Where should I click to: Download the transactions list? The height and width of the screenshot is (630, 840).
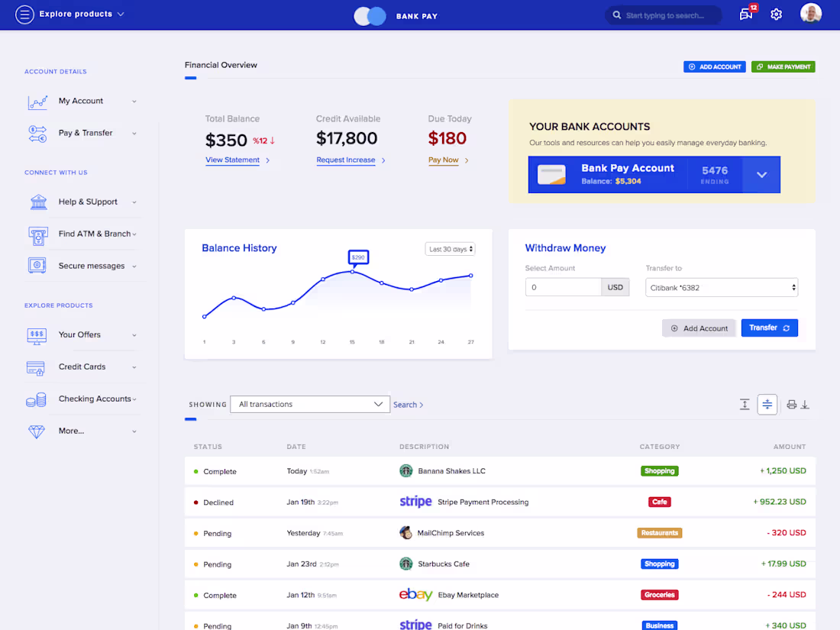806,404
